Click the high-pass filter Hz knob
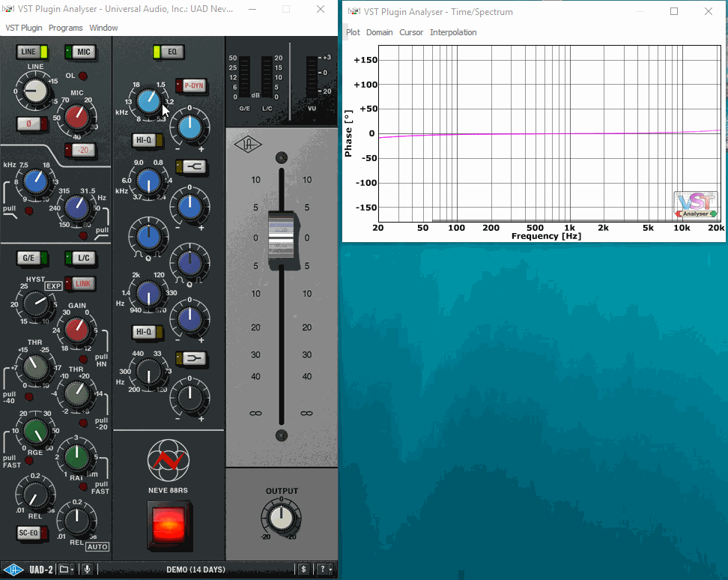 point(77,208)
